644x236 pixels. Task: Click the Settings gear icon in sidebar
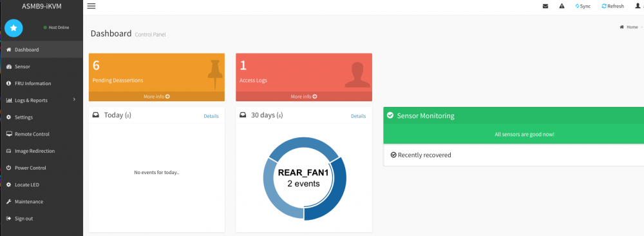(x=8, y=117)
